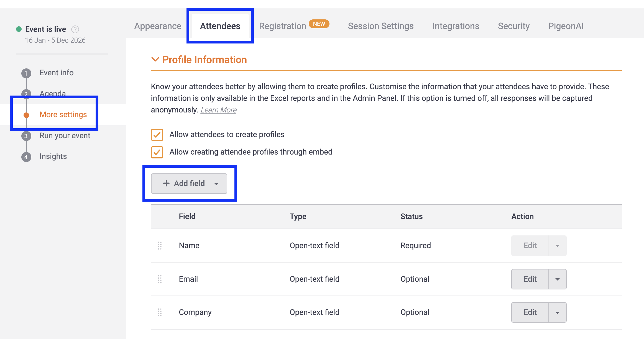Click step 1 circle for Event info

26,73
